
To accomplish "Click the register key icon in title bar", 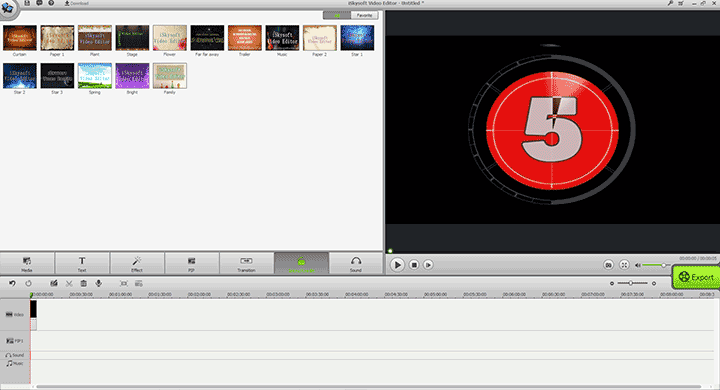I will [670, 3].
